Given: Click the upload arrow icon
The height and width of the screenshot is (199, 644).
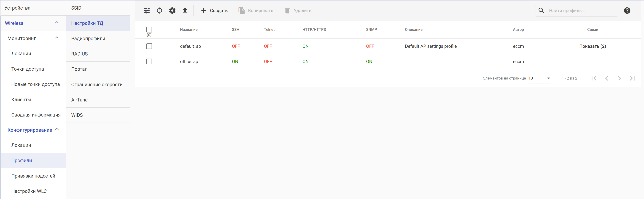Looking at the screenshot, I should point(185,10).
